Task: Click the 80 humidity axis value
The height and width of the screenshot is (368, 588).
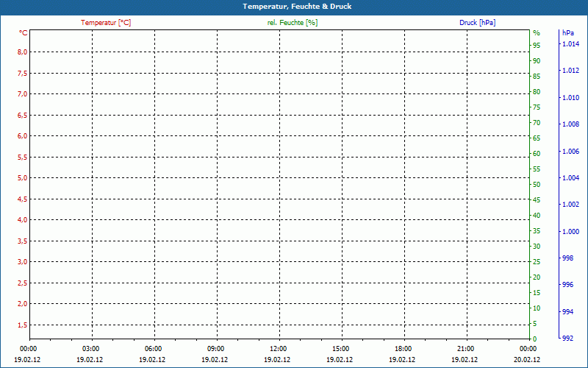Action: pyautogui.click(x=537, y=91)
